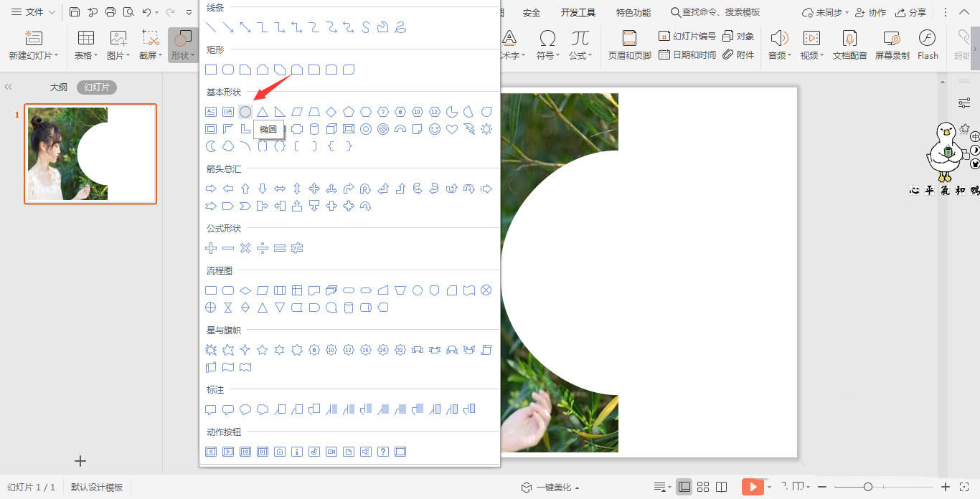This screenshot has height=499, width=980.
Task: Click the zoom slider handle
Action: [x=868, y=487]
